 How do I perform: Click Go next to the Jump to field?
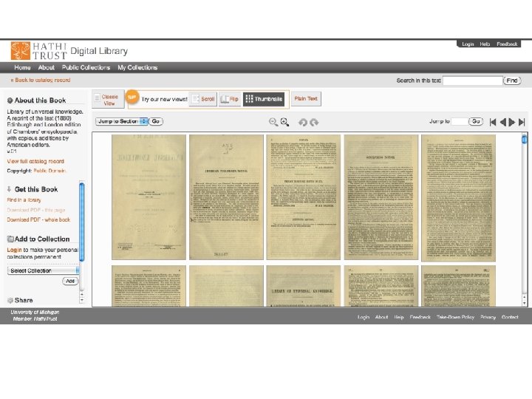pos(476,121)
